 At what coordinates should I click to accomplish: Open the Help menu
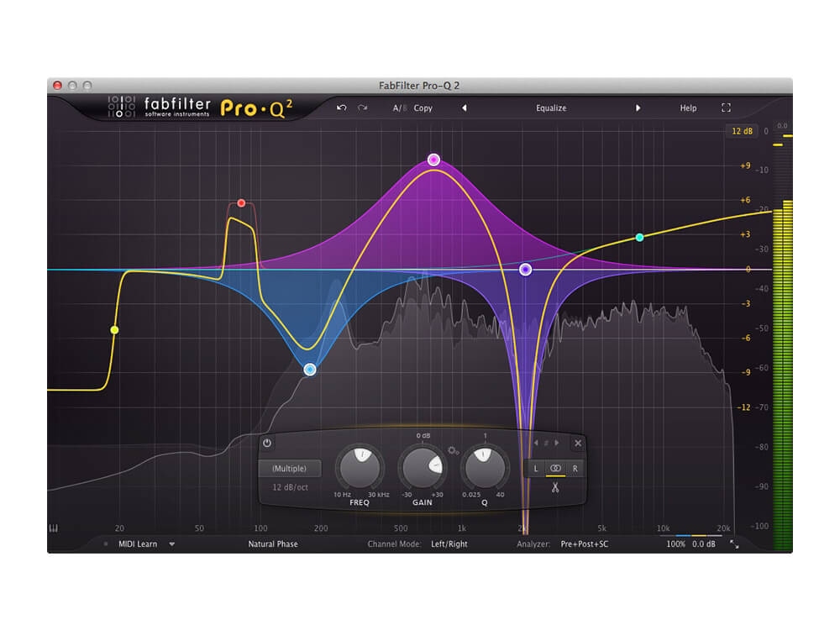pyautogui.click(x=688, y=108)
